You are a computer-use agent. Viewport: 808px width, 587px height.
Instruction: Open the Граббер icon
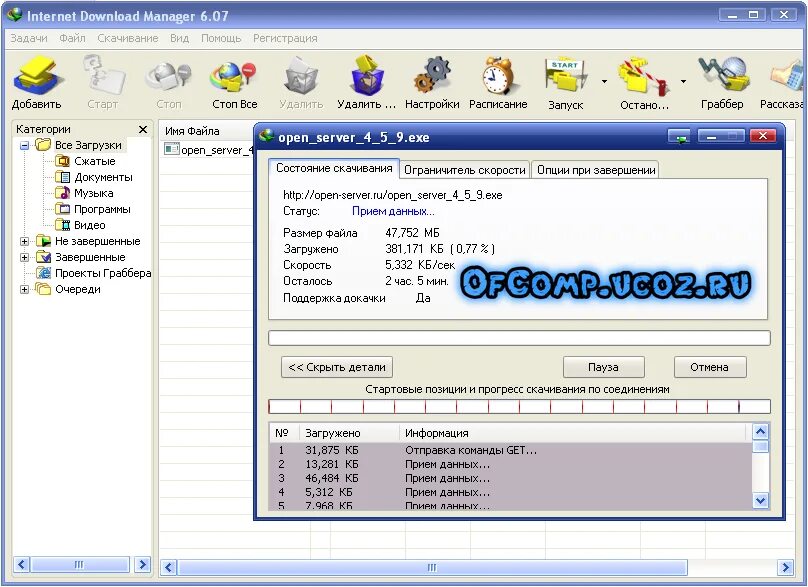coord(722,75)
